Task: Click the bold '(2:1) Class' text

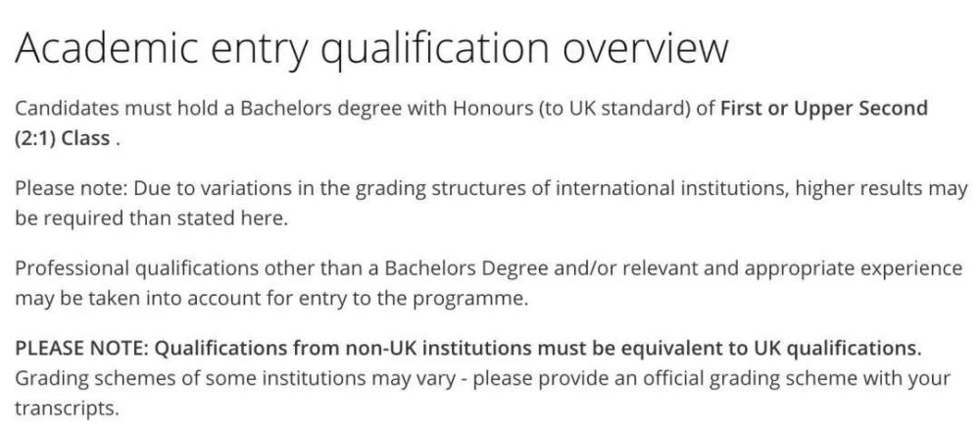Action: [x=62, y=138]
